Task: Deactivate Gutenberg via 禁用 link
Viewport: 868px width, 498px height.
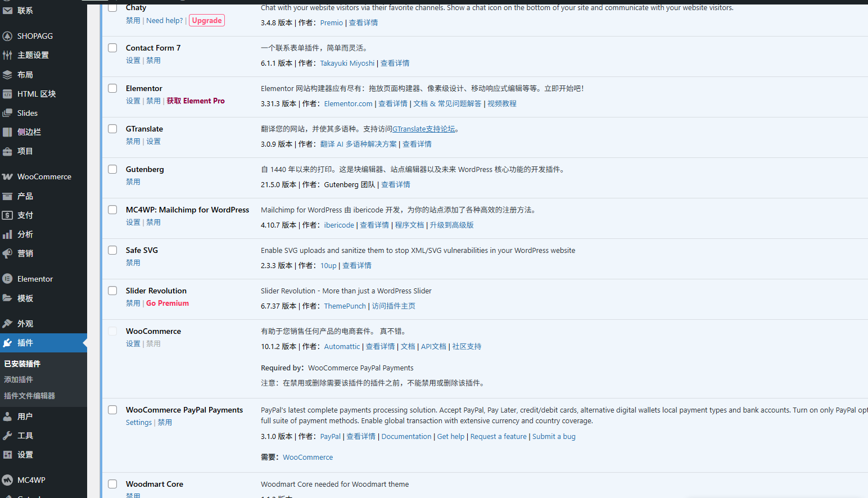Action: (x=133, y=182)
